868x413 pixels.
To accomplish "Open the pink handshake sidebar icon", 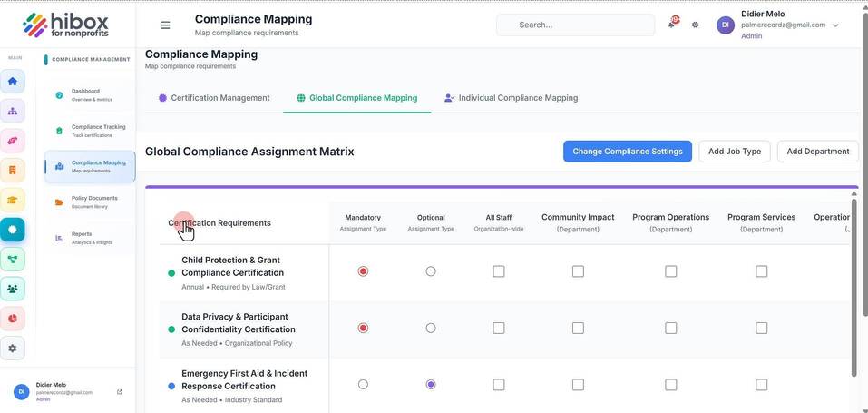I will 12,141.
